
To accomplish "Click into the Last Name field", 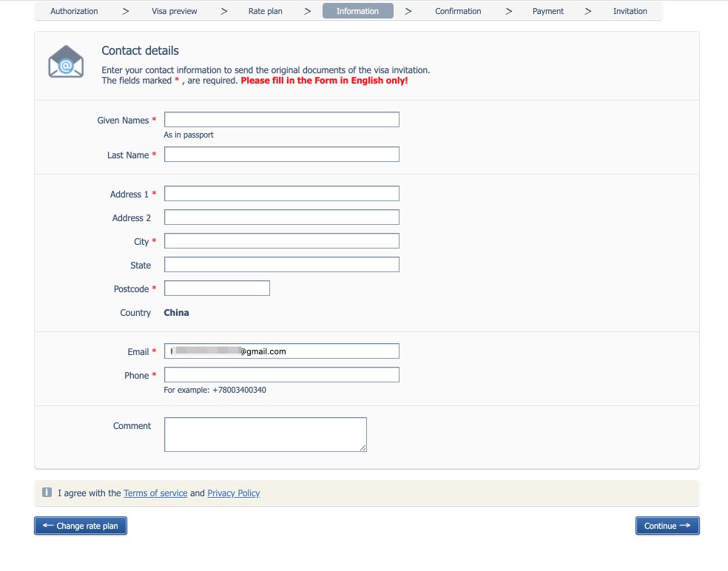I will tap(281, 155).
